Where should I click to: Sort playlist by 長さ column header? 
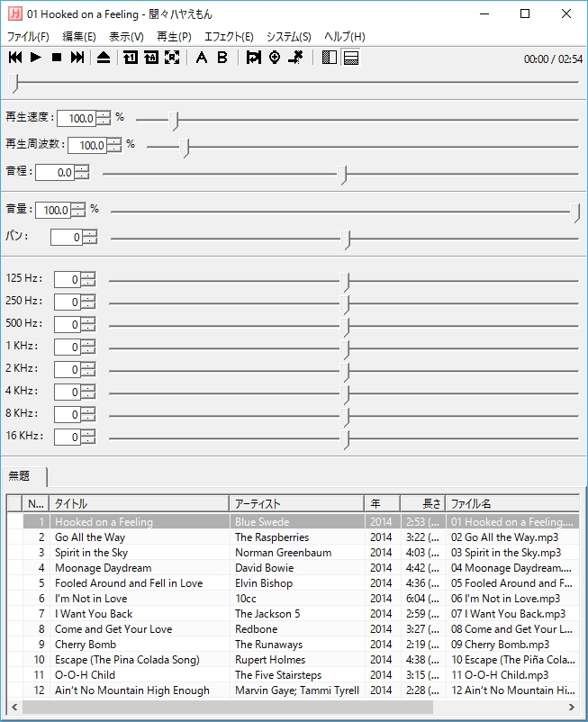(422, 504)
